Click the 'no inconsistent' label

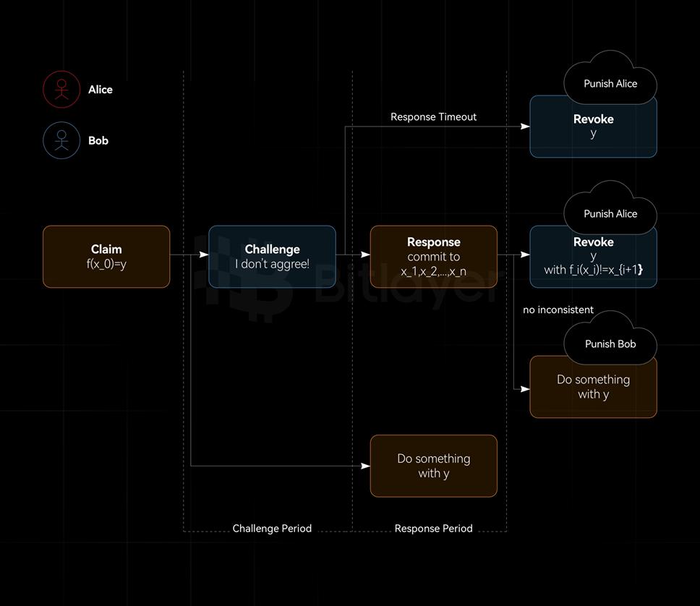click(558, 310)
